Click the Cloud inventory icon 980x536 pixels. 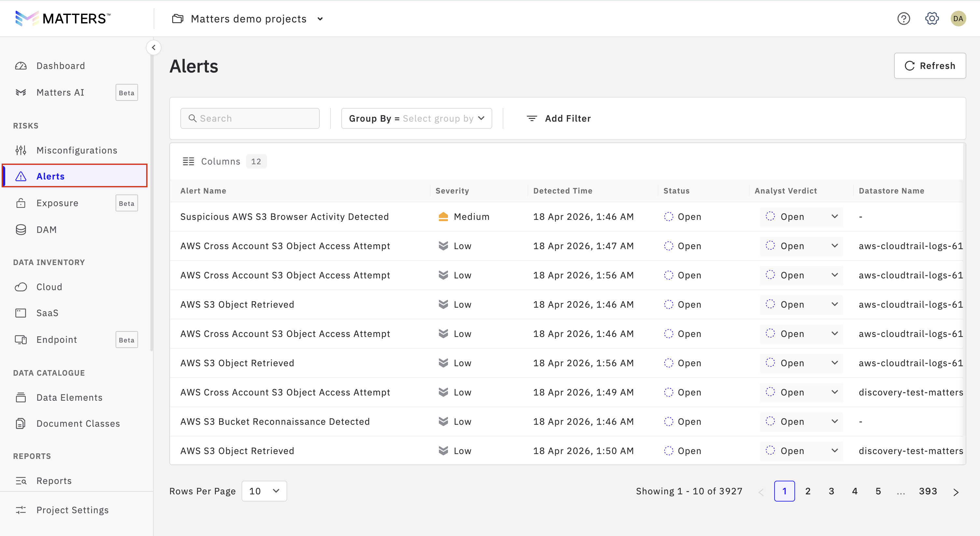[x=21, y=287]
